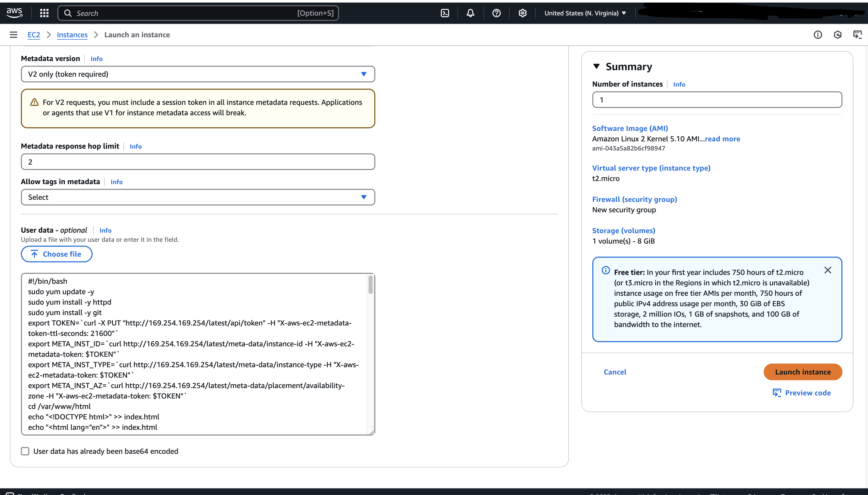The image size is (868, 495).
Task: Open Info for Number of instances
Action: (679, 84)
